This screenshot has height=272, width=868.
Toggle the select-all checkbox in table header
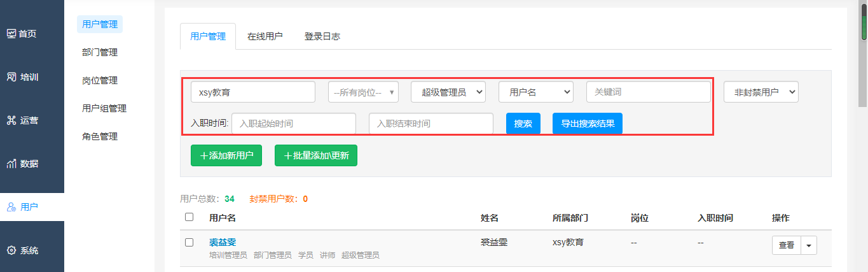tap(189, 217)
